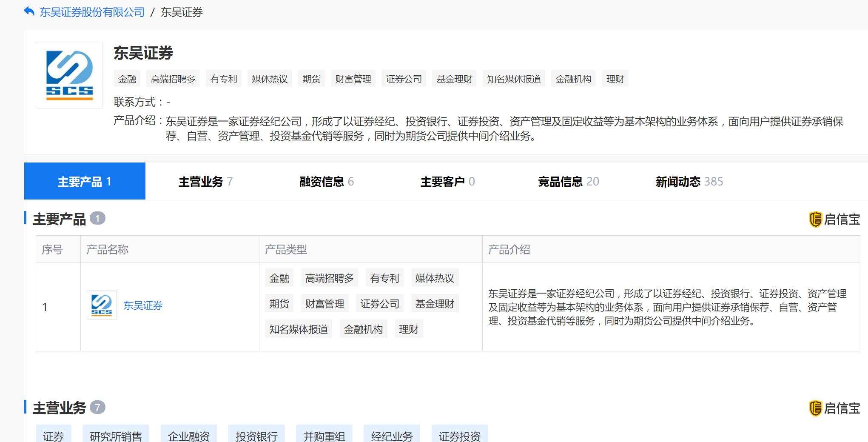Click the 金融 tag under the company title
868x442 pixels.
127,79
